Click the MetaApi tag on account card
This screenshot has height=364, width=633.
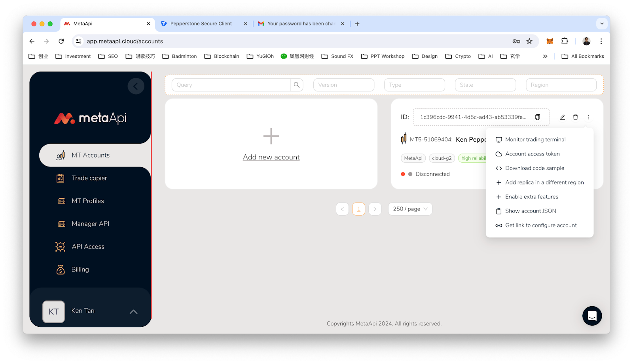tap(413, 158)
